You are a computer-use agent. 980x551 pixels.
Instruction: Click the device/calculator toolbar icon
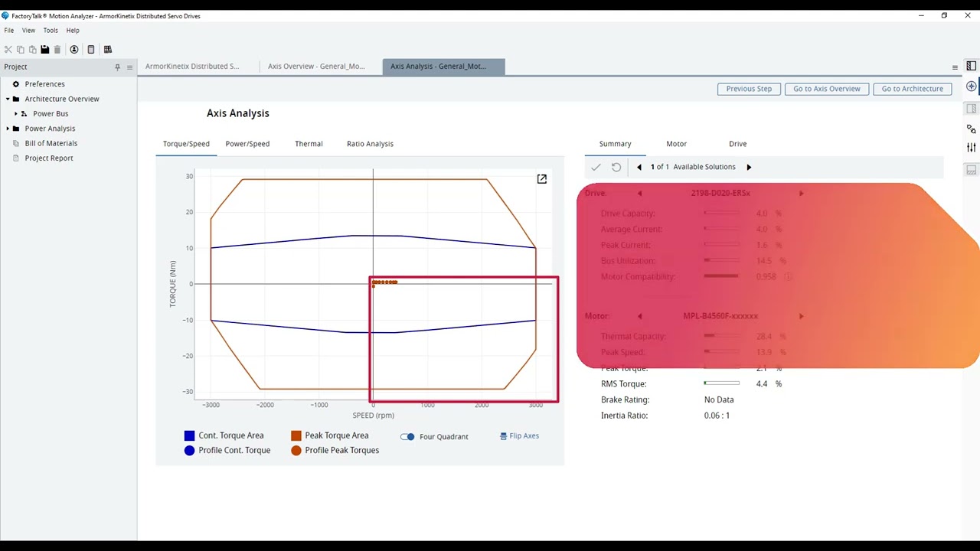tap(91, 50)
